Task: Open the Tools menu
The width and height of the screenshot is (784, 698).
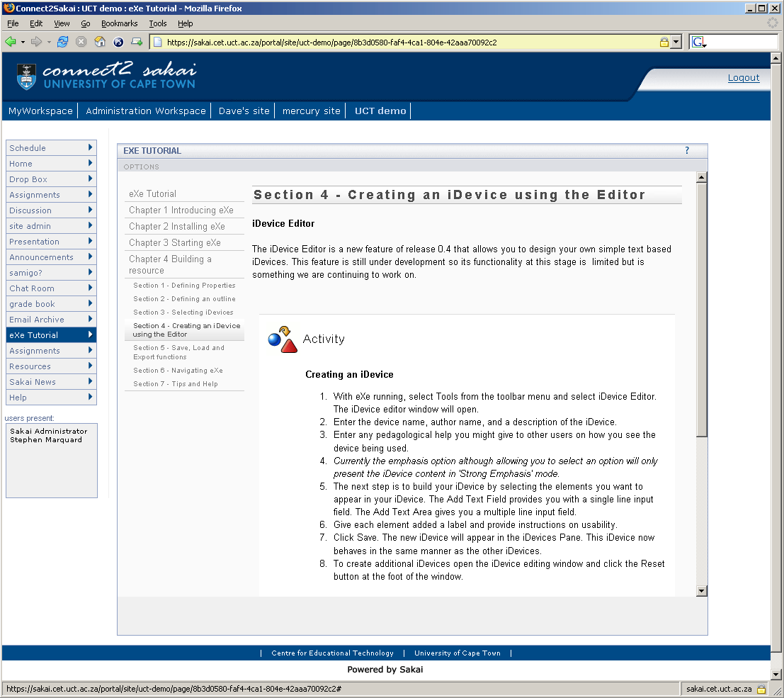Action: [158, 23]
